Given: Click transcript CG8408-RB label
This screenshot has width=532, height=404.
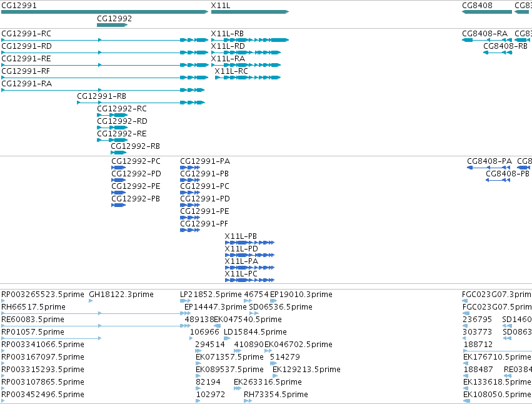Looking at the screenshot, I should point(506,46).
